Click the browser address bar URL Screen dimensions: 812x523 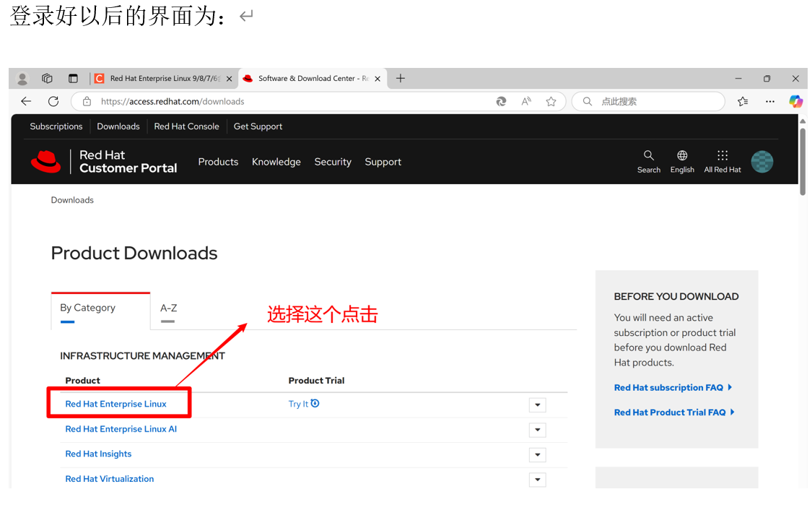tap(173, 102)
